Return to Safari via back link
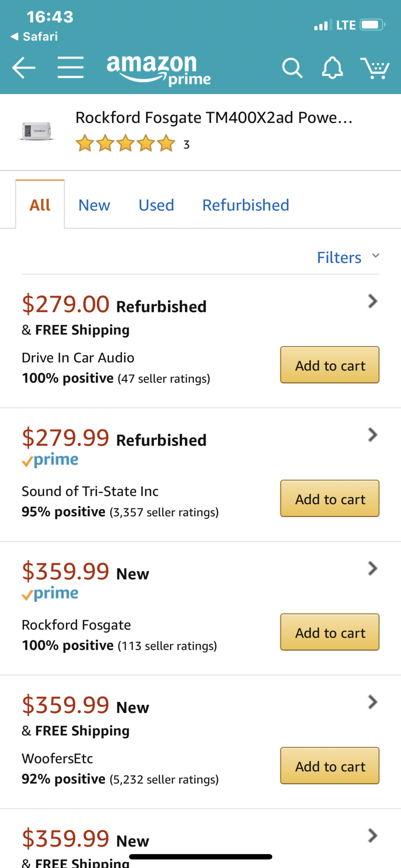 pos(34,36)
